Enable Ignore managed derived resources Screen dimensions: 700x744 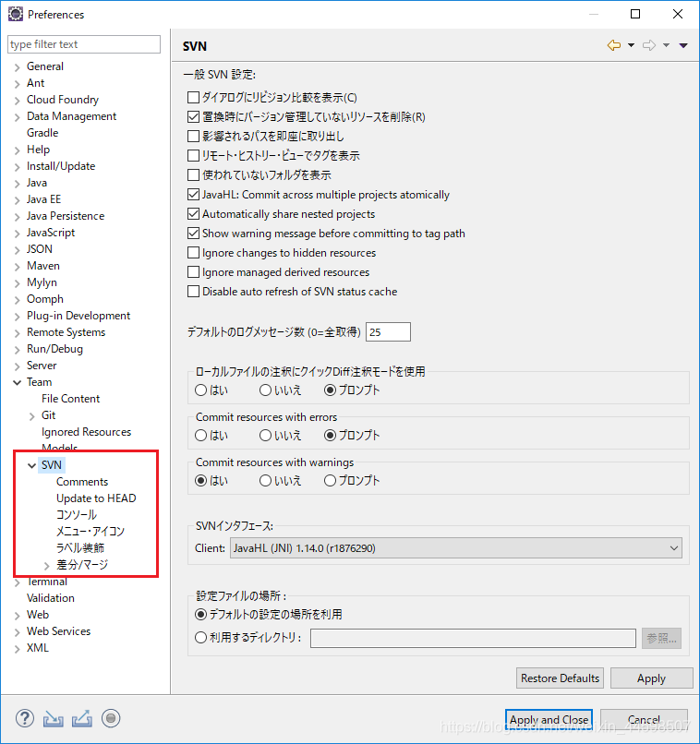coord(193,272)
